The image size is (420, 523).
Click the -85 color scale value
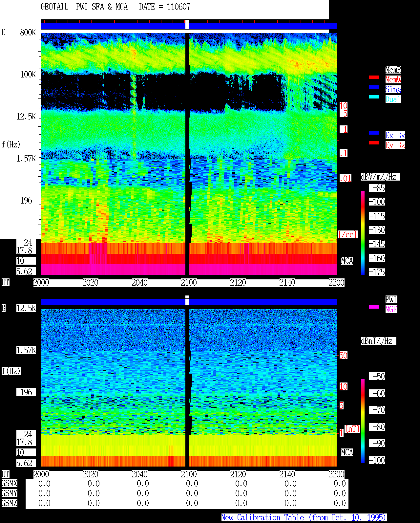tap(377, 188)
